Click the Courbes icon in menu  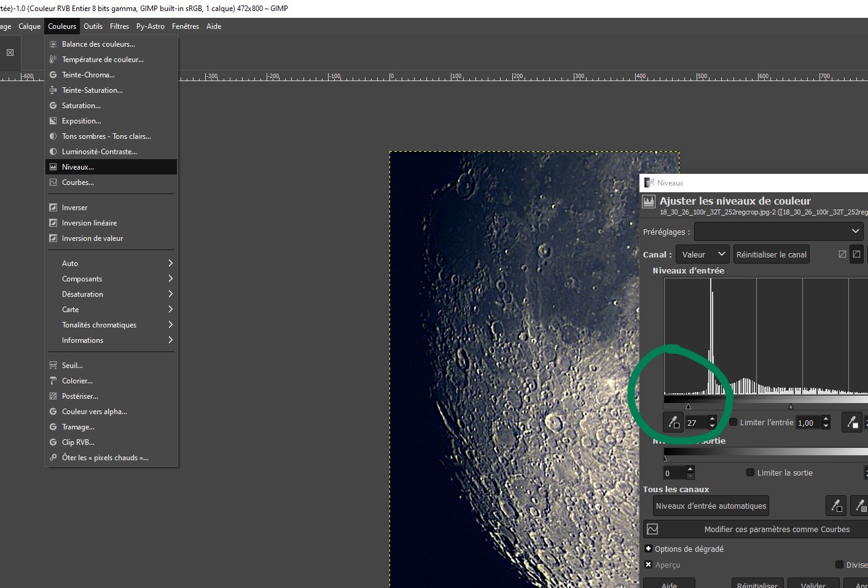coord(53,182)
